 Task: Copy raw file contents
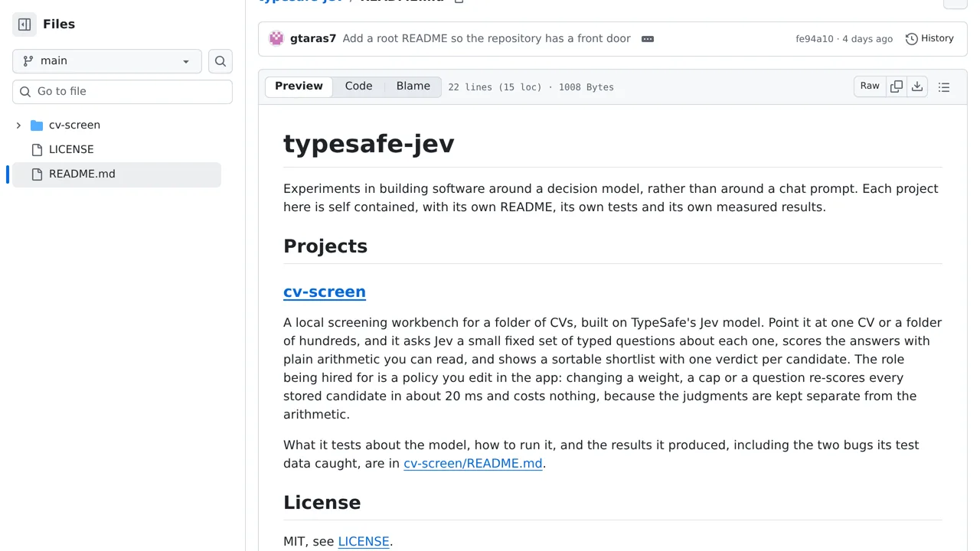[x=897, y=87]
